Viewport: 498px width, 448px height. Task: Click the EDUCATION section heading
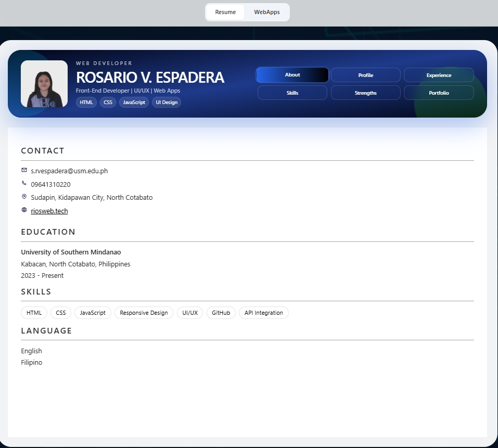[48, 232]
